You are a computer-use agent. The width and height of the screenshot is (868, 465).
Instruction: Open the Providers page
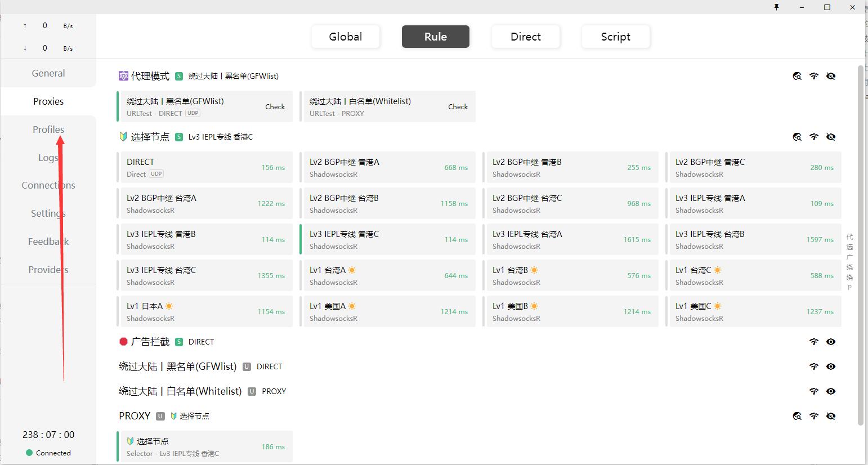point(48,270)
